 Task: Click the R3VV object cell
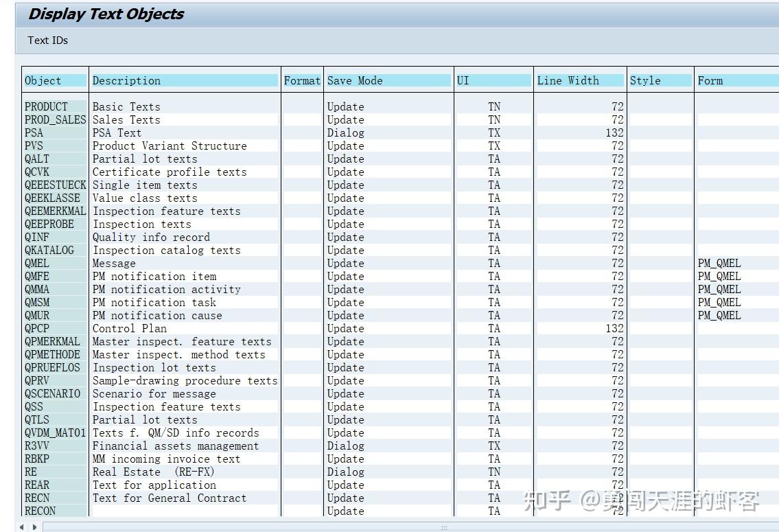click(55, 446)
